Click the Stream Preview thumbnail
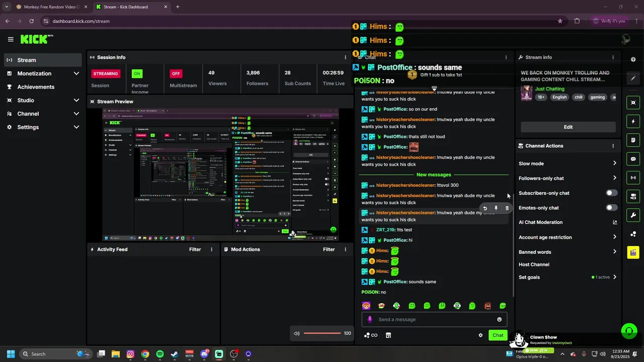Viewport: 644px width, 362px height. tap(220, 175)
